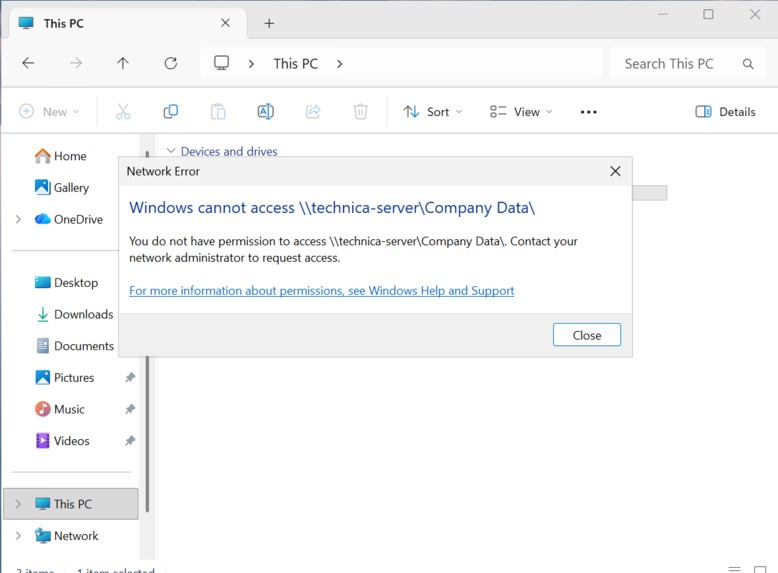Expand the Network tree node

(x=18, y=535)
